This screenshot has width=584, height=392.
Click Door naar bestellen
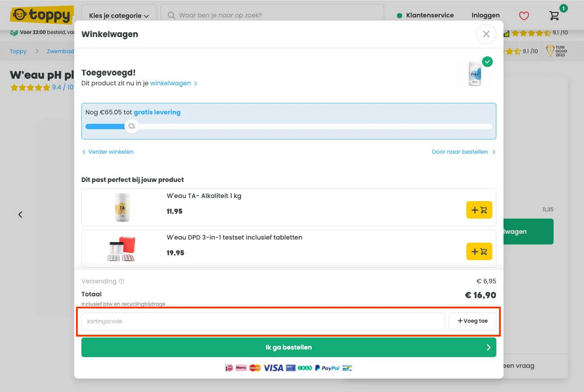(464, 152)
